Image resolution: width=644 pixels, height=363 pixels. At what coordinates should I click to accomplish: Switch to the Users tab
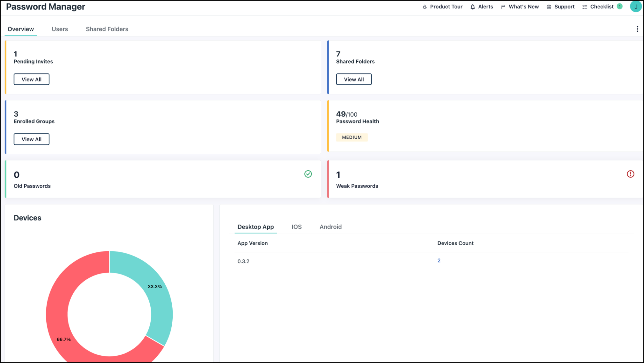pos(60,29)
